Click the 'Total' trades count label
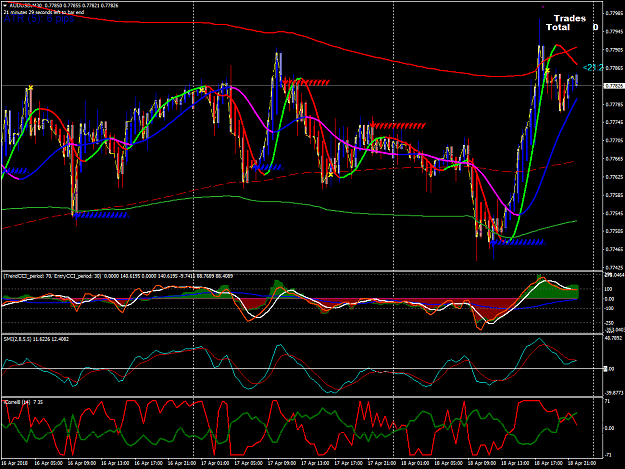This screenshot has width=625, height=469. (x=558, y=27)
